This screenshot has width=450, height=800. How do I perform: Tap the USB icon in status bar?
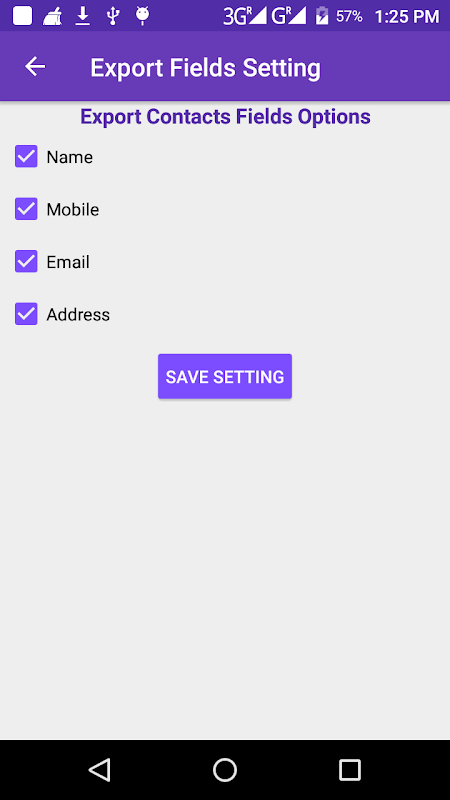coord(113,16)
